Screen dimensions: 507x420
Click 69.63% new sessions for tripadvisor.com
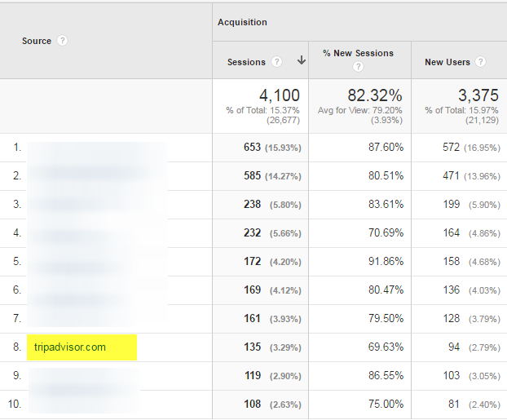point(386,347)
